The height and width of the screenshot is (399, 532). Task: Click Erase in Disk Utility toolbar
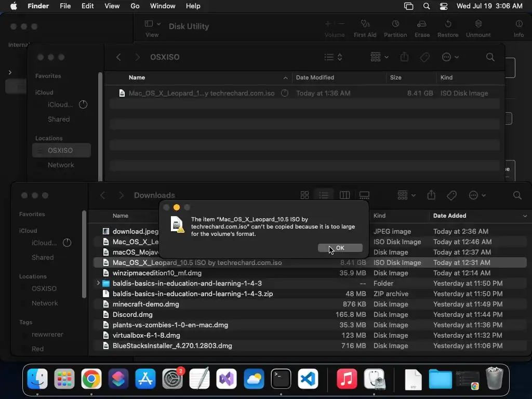coord(422,29)
